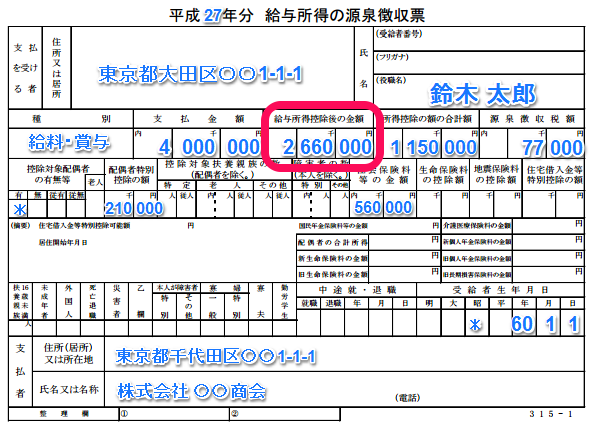Select the value 2 660 000
The image size is (590, 425).
[x=327, y=147]
